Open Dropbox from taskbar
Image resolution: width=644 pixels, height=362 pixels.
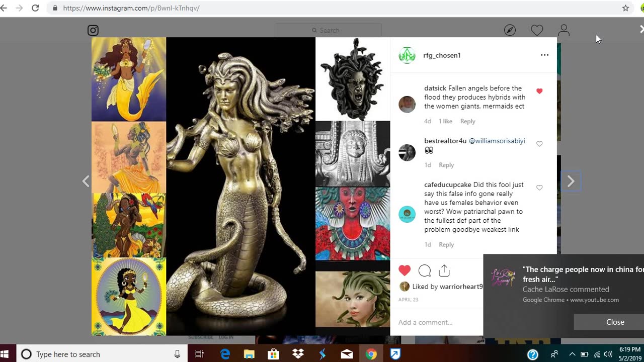[298, 354]
